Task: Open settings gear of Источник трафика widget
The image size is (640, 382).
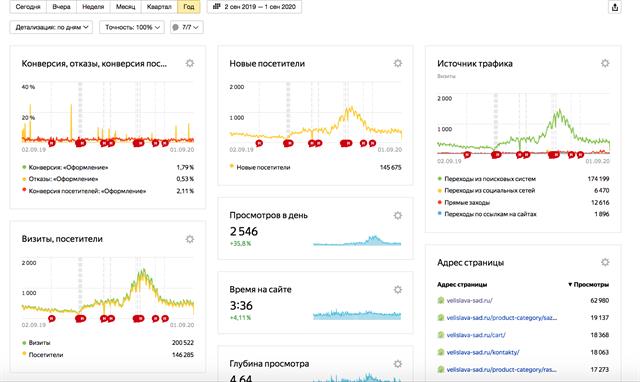Action: (x=605, y=63)
